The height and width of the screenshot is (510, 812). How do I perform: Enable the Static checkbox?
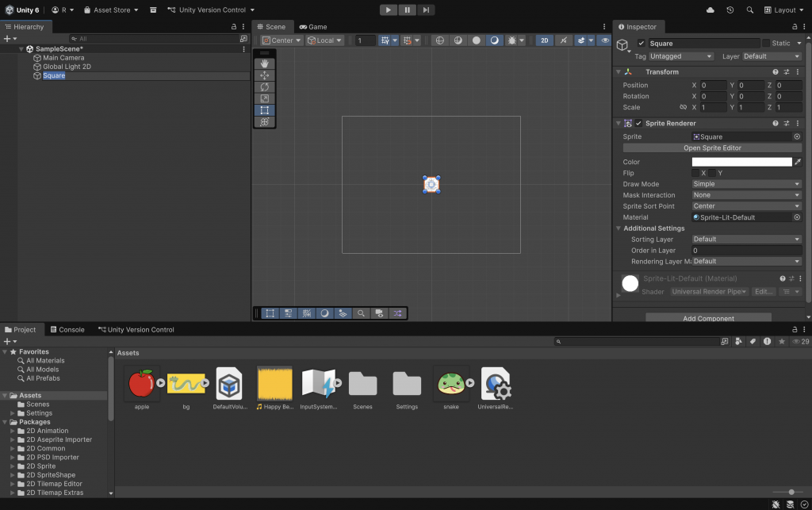pyautogui.click(x=766, y=44)
